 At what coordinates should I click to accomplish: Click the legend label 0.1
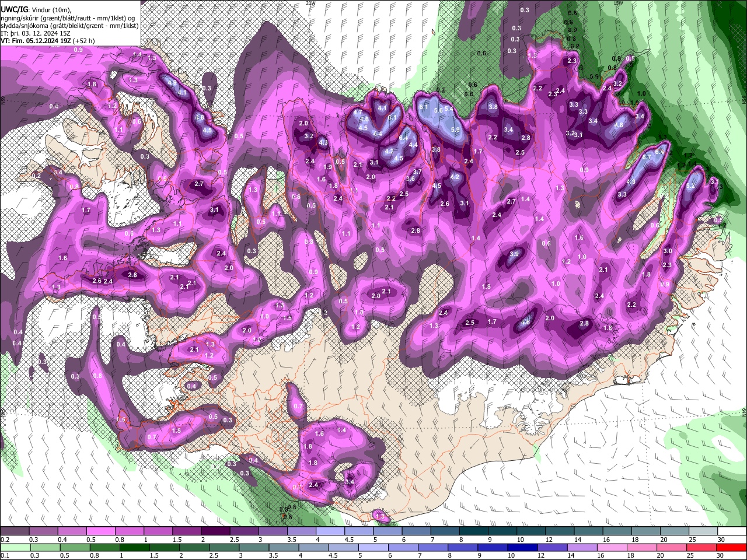pyautogui.click(x=4, y=555)
